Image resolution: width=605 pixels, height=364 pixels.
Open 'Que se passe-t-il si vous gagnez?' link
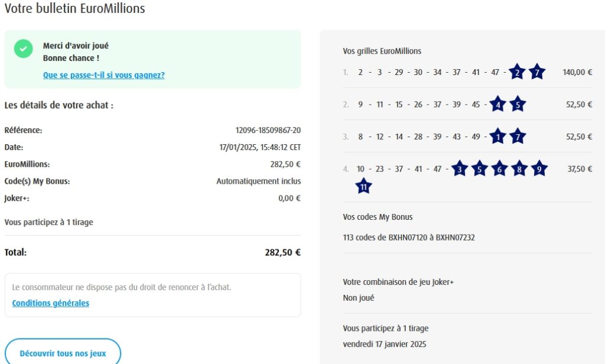(103, 75)
